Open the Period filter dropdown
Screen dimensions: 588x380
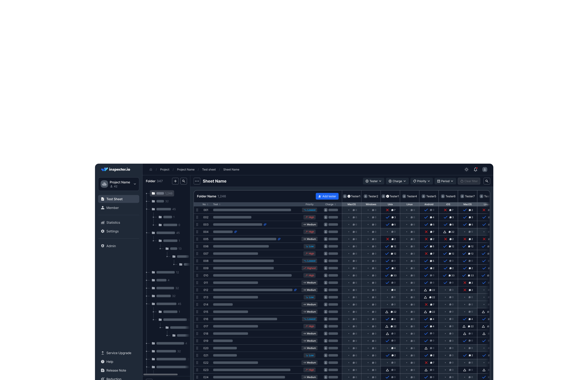[x=445, y=181]
